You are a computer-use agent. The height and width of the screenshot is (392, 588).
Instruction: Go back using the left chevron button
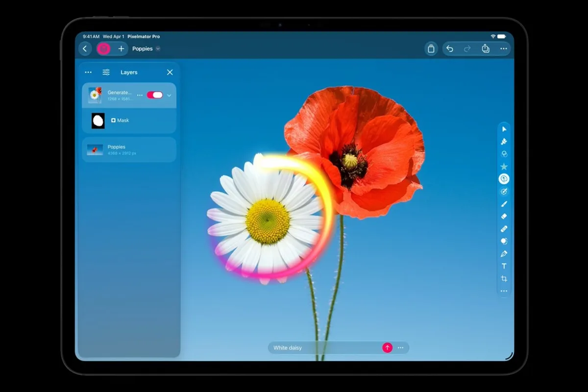(85, 49)
